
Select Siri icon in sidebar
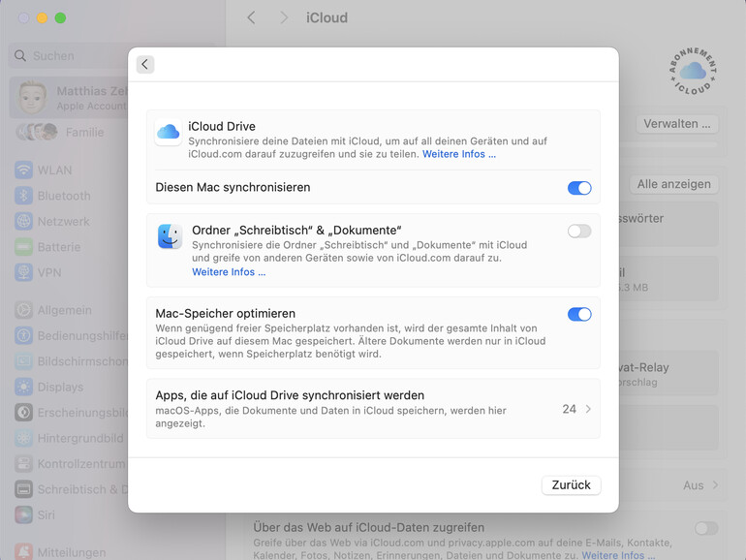23,514
